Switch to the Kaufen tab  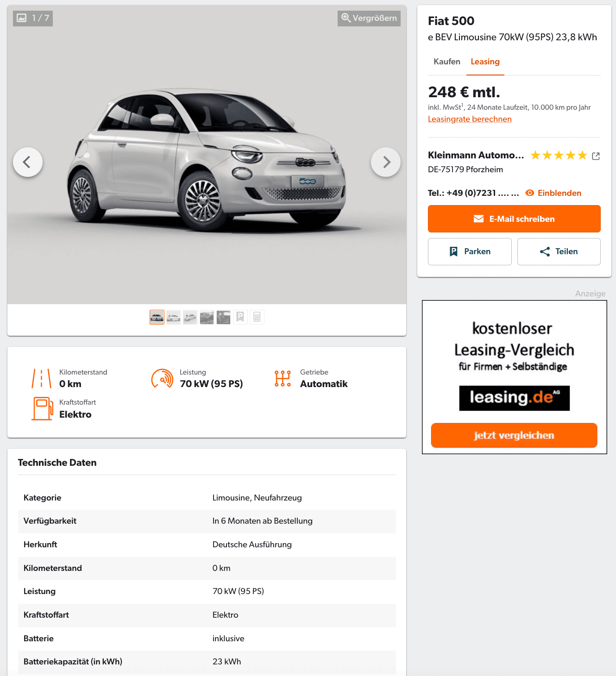point(447,62)
